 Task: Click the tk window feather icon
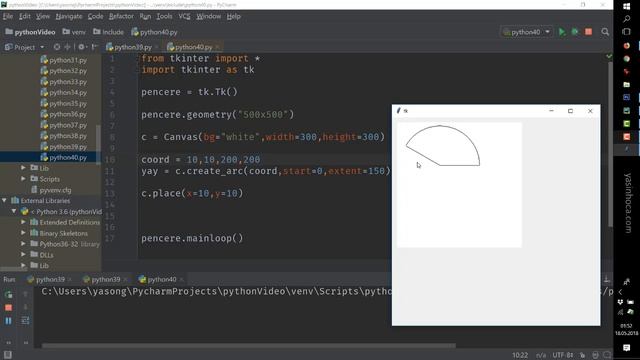[x=399, y=111]
